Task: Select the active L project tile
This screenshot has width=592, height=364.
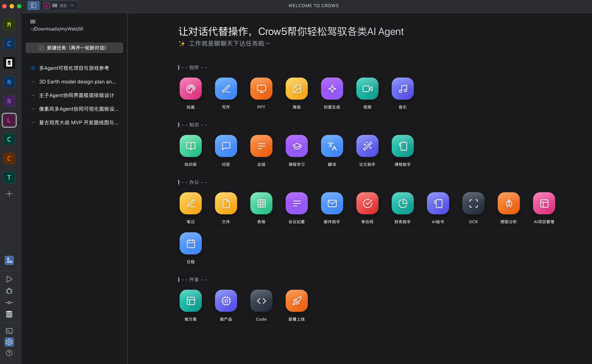Action: 9,120
